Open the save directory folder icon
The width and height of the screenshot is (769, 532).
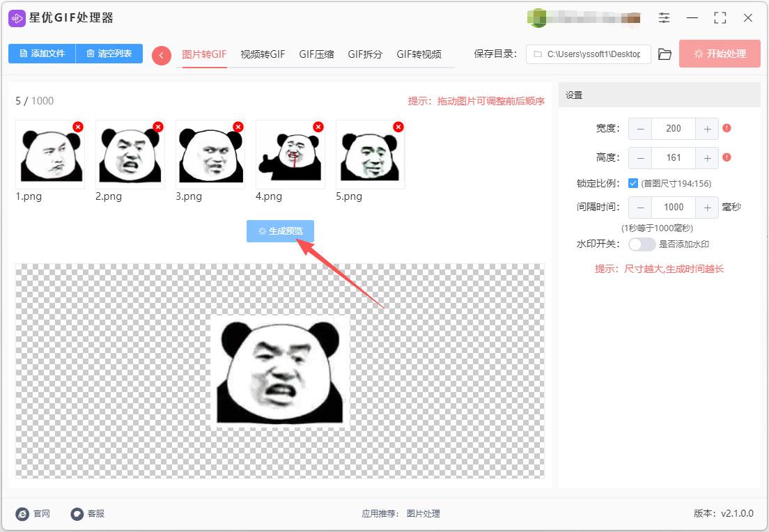pos(665,54)
